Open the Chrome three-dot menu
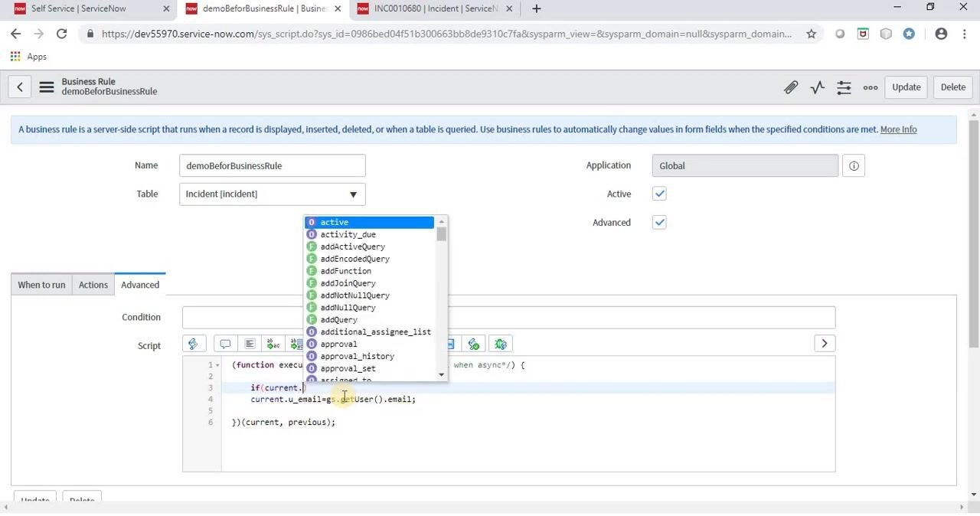Image resolution: width=980 pixels, height=516 pixels. [964, 34]
